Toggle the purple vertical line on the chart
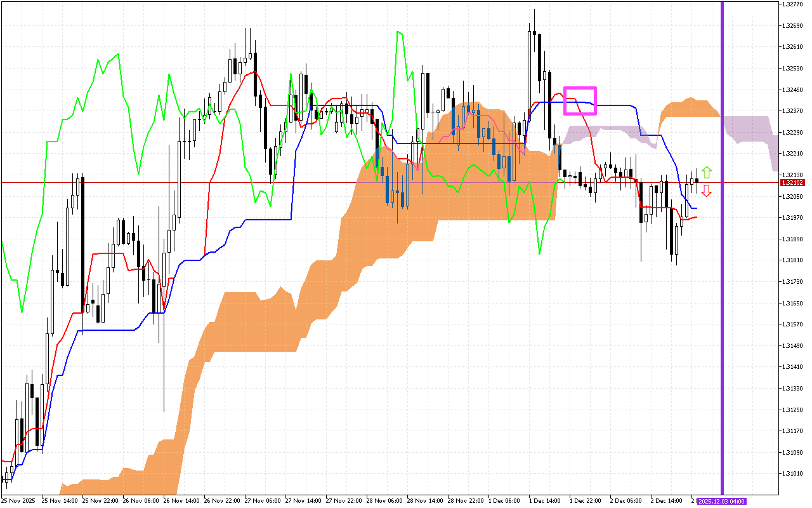The image size is (812, 508). (x=723, y=254)
